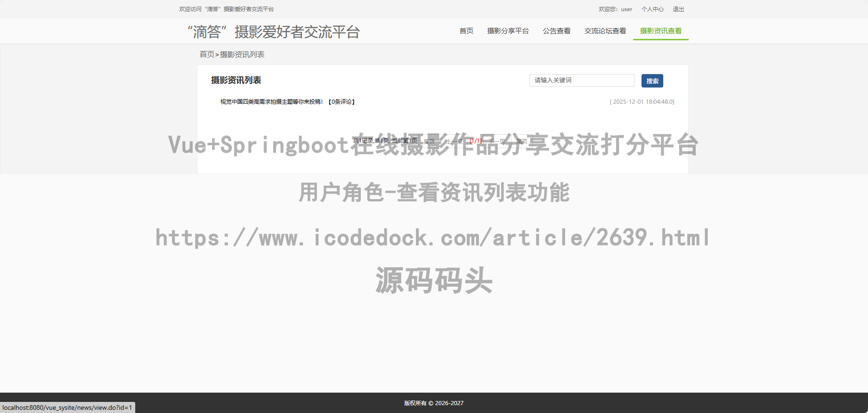
Task: Jump to 尾页 in pagination
Action: pos(522,141)
